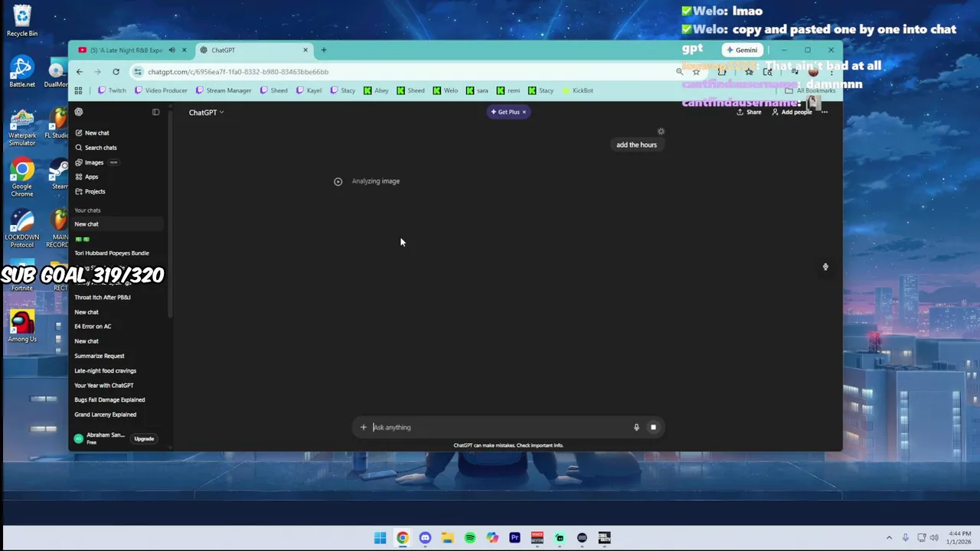This screenshot has height=551, width=980.
Task: Open Throat Itch After PB&J chat
Action: pos(103,298)
